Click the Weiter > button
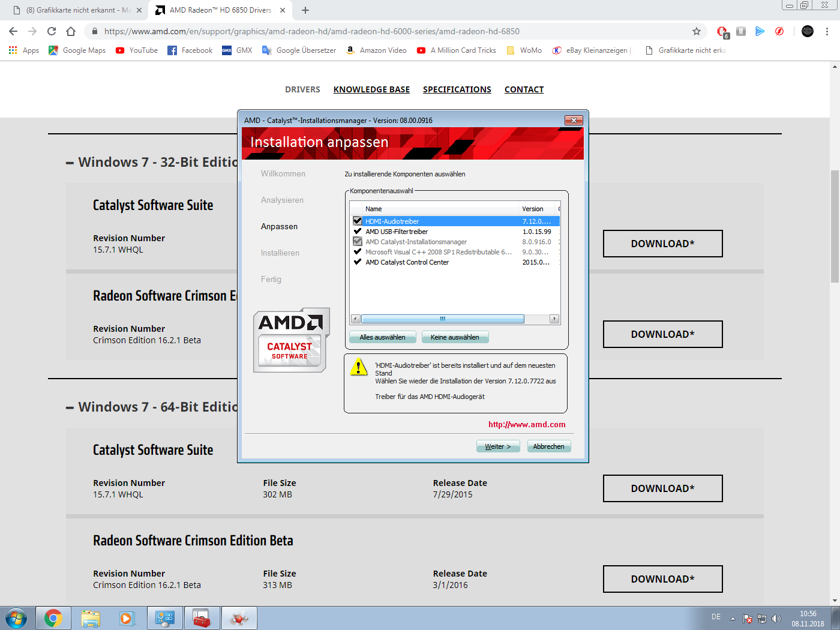Viewport: 840px width, 630px height. click(497, 446)
